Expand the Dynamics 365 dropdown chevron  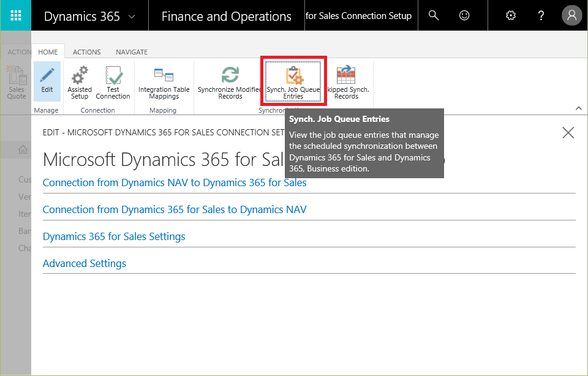[132, 17]
